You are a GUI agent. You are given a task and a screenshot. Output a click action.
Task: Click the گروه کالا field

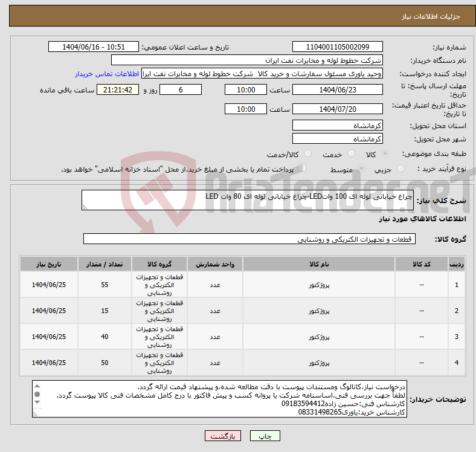pyautogui.click(x=249, y=239)
